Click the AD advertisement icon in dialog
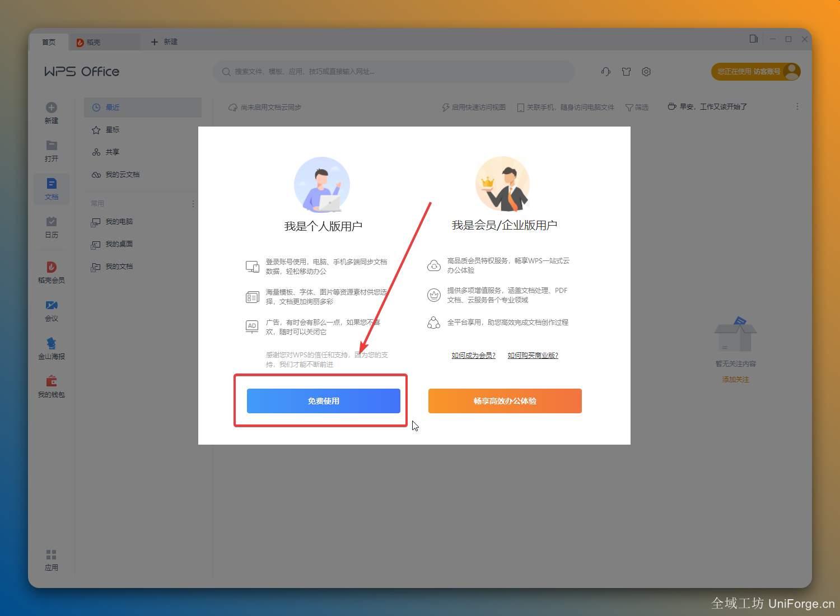Image resolution: width=840 pixels, height=616 pixels. tap(252, 326)
